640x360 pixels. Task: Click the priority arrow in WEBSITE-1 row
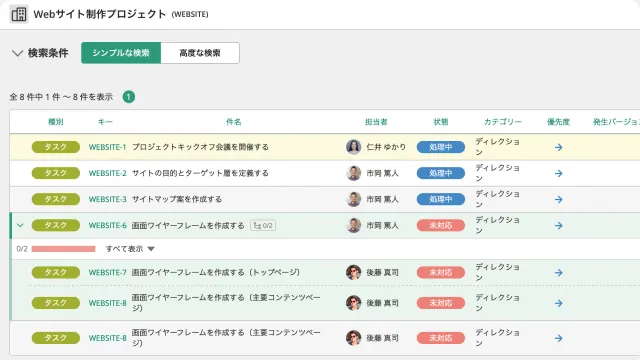click(x=559, y=147)
